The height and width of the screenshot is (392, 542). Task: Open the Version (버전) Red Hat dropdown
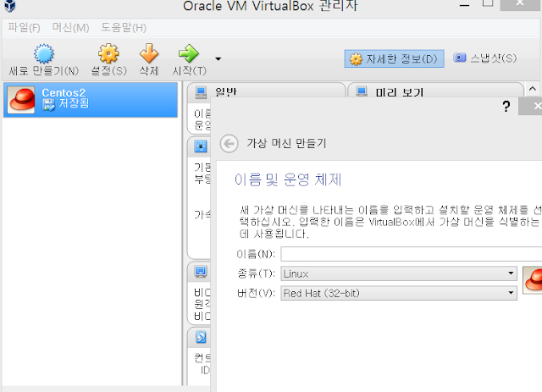pos(399,293)
